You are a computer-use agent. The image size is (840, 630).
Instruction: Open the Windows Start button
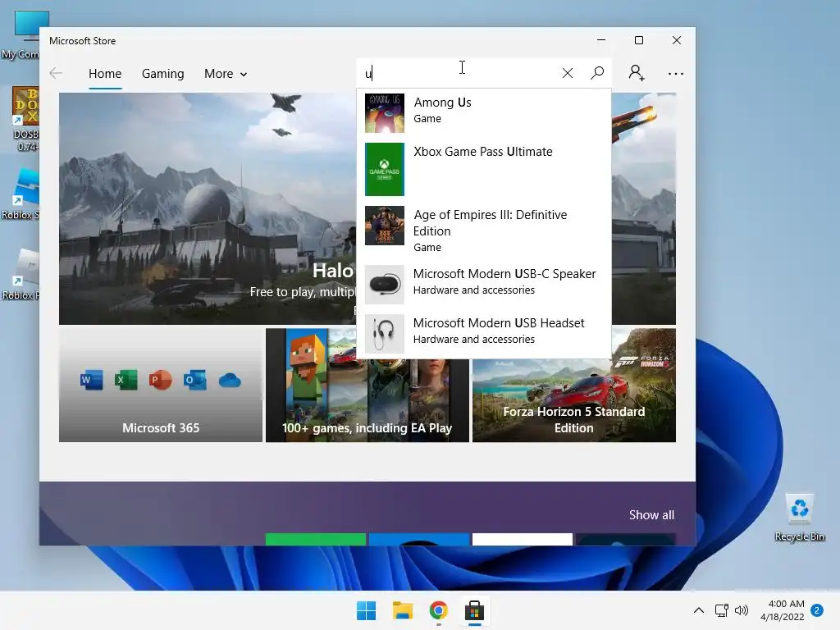(367, 610)
